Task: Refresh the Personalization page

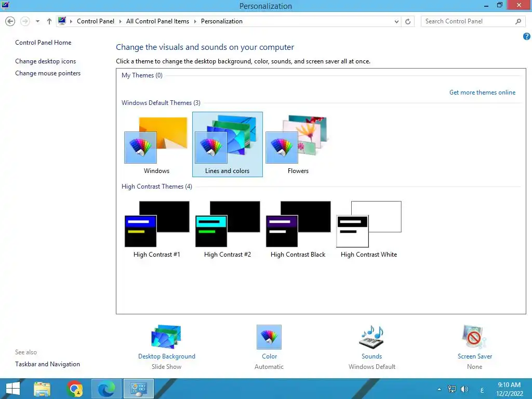Action: (x=408, y=21)
